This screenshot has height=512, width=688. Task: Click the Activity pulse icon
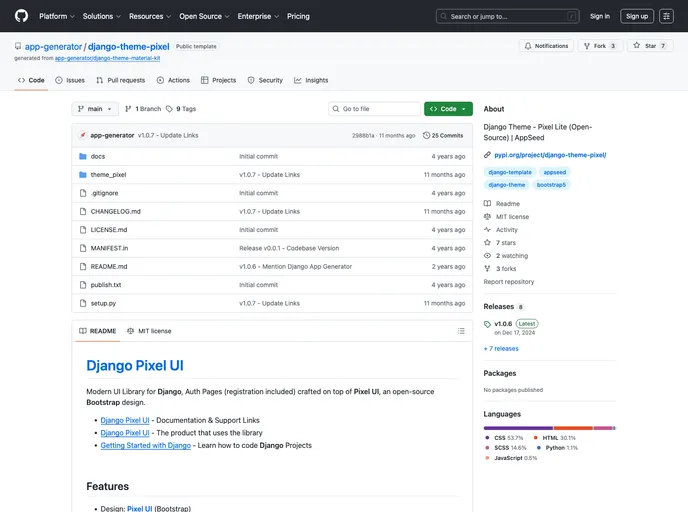pos(487,229)
